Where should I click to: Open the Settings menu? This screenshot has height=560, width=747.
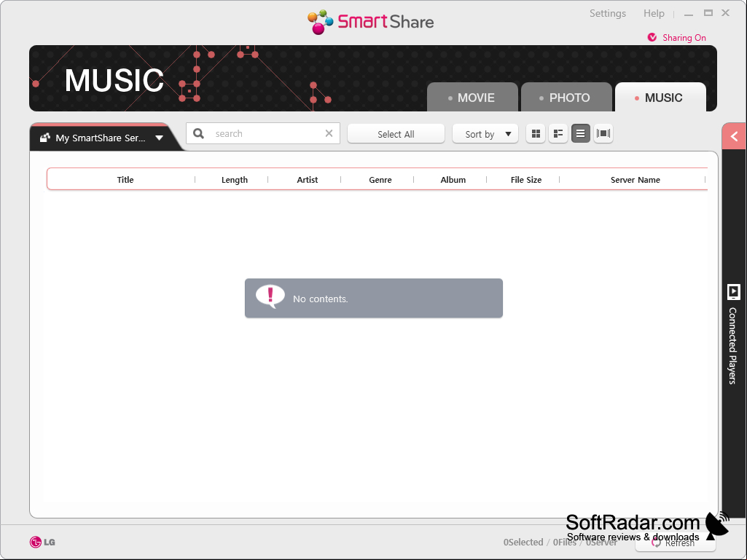(x=607, y=13)
